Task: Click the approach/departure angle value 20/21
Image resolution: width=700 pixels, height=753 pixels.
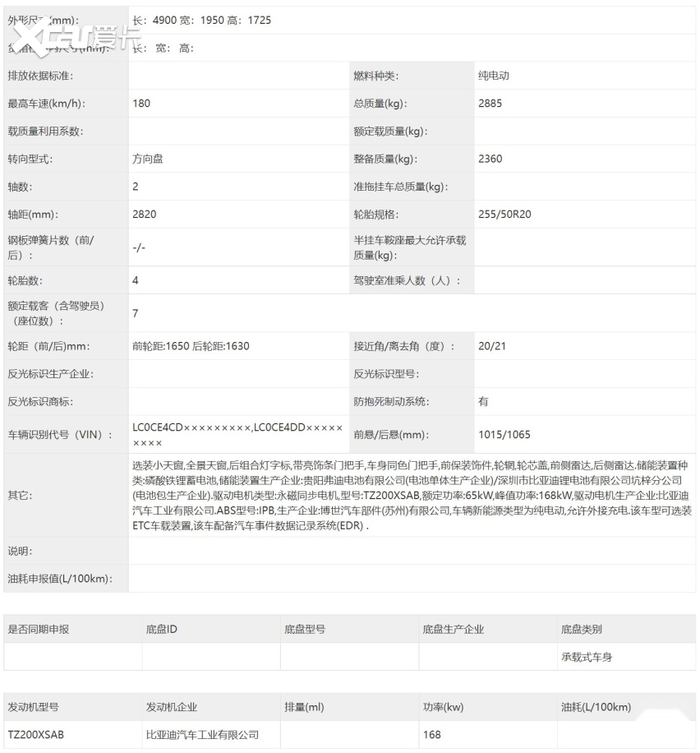Action: [492, 346]
